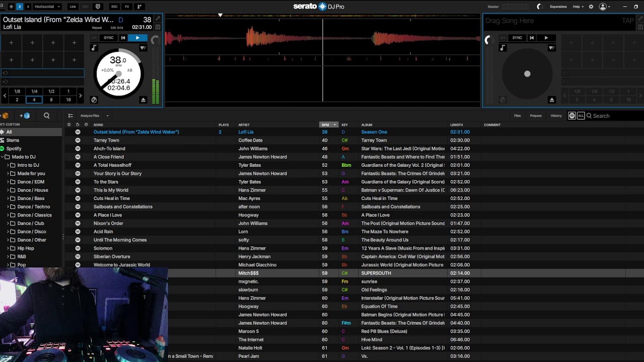The width and height of the screenshot is (644, 362).
Task: Shift loop sizes right on left deck
Action: coord(80,96)
